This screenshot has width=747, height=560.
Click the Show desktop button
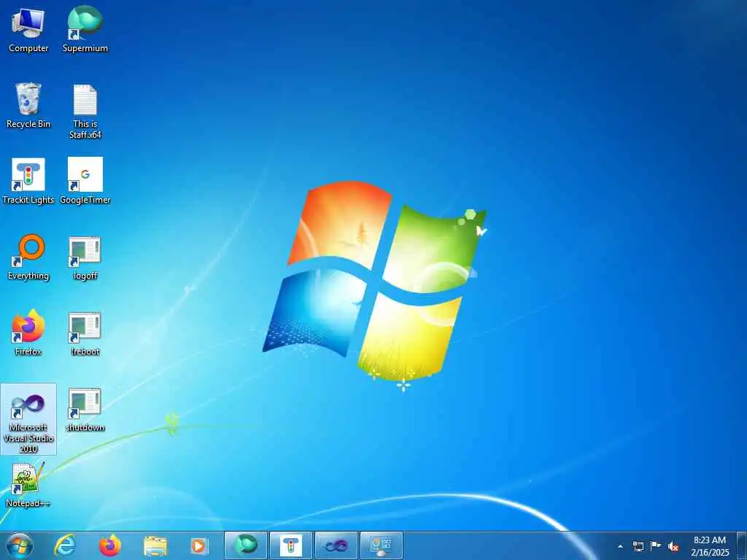click(741, 546)
